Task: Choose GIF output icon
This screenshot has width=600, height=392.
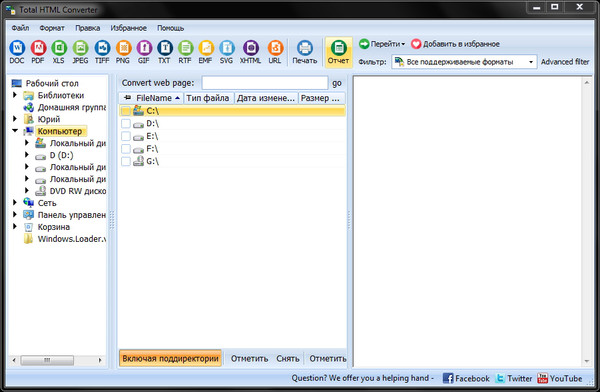Action: (144, 49)
